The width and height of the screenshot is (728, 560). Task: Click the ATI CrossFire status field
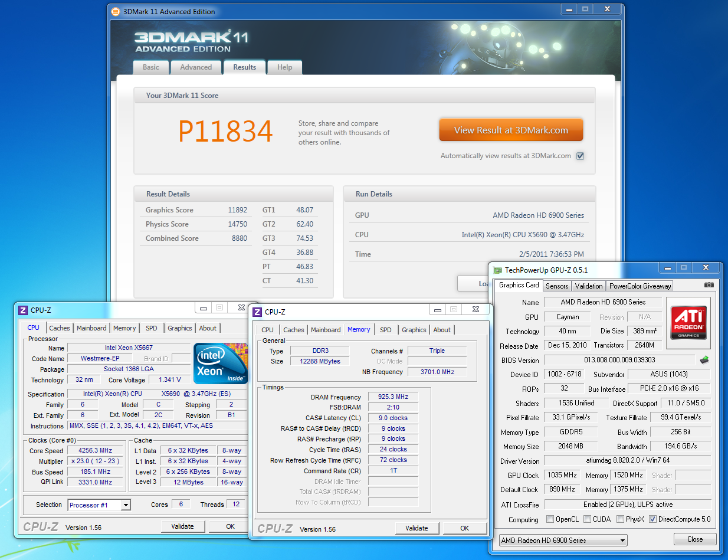(628, 505)
